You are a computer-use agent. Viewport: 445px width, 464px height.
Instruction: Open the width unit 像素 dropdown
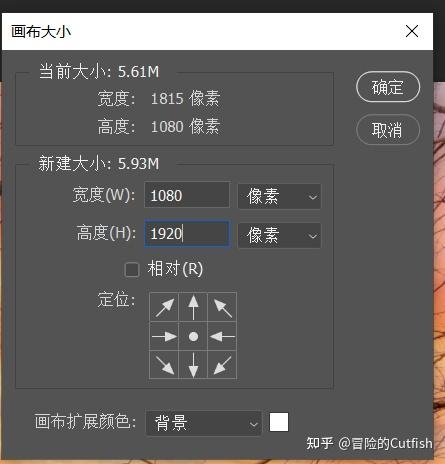pyautogui.click(x=279, y=196)
